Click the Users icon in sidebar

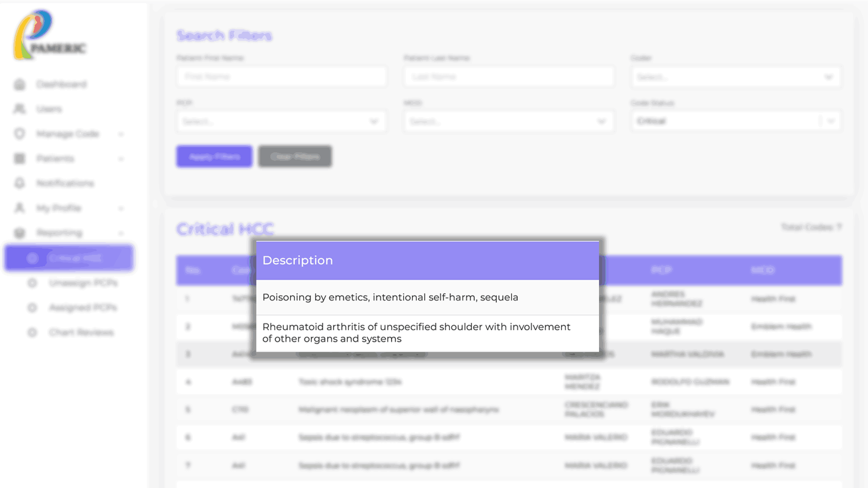[19, 109]
